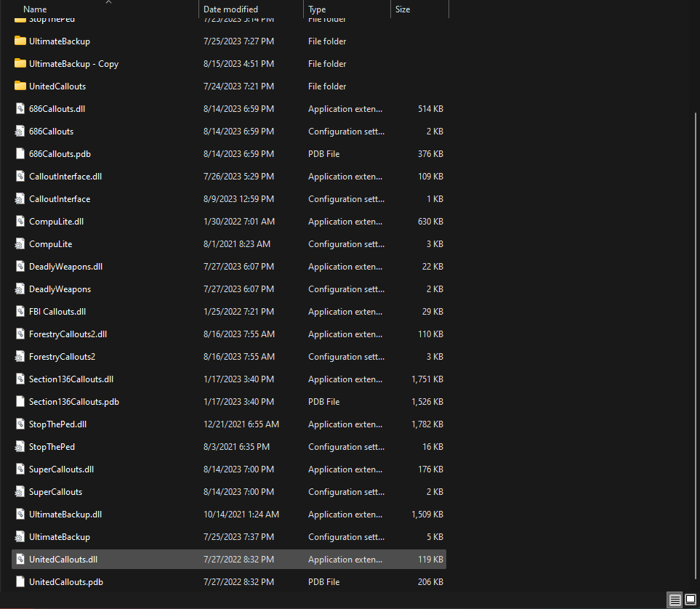Click the 1/25/2022 7:21 PM date

point(238,312)
